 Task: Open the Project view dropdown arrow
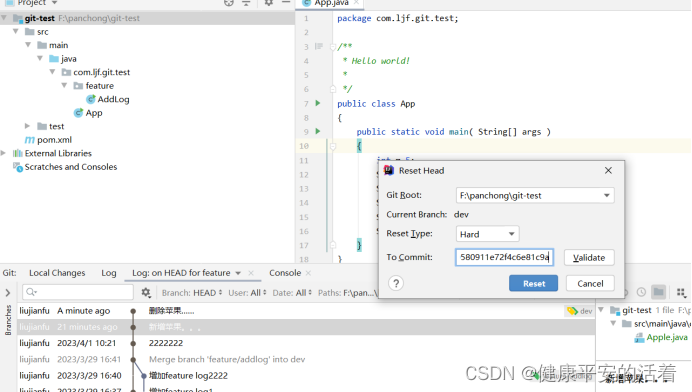point(54,3)
